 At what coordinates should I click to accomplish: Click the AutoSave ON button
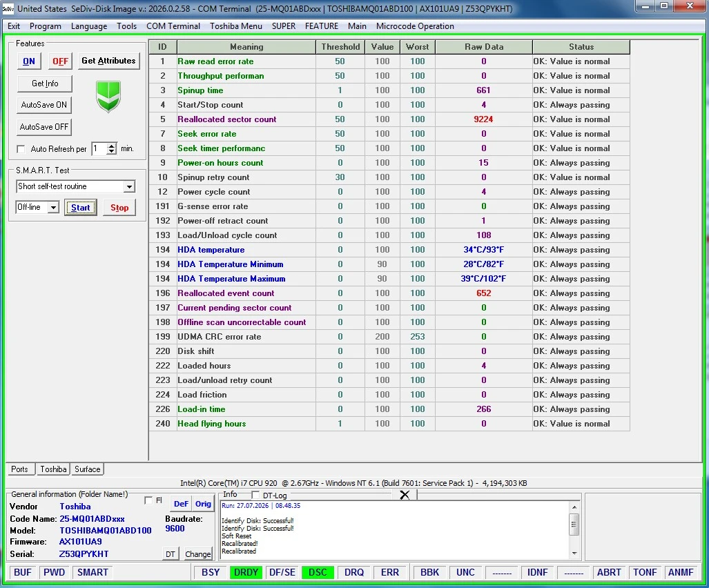coord(44,105)
